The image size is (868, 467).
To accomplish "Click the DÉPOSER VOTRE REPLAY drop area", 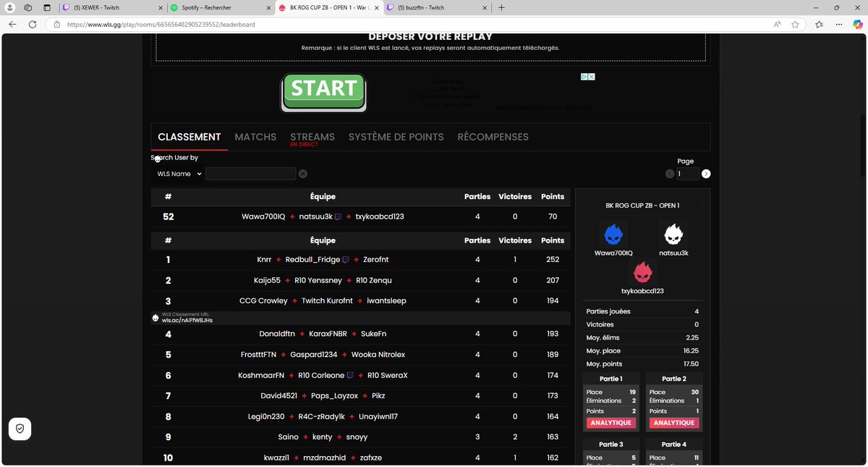I will tap(430, 48).
